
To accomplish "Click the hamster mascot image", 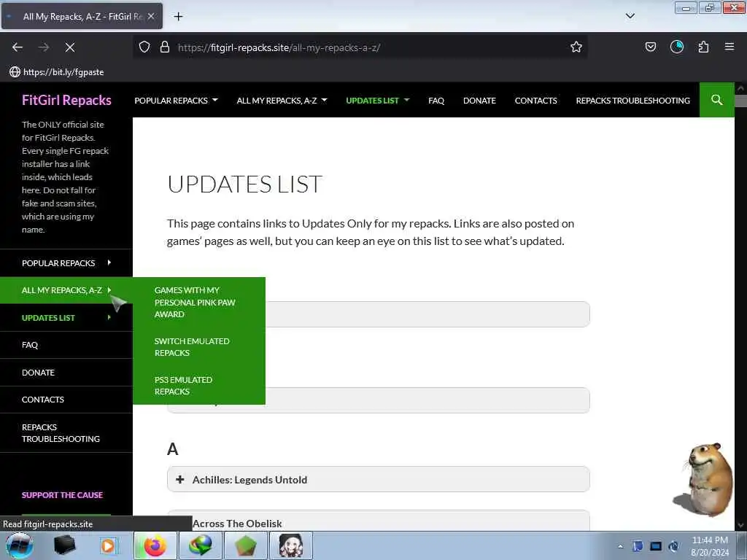I will click(x=704, y=479).
